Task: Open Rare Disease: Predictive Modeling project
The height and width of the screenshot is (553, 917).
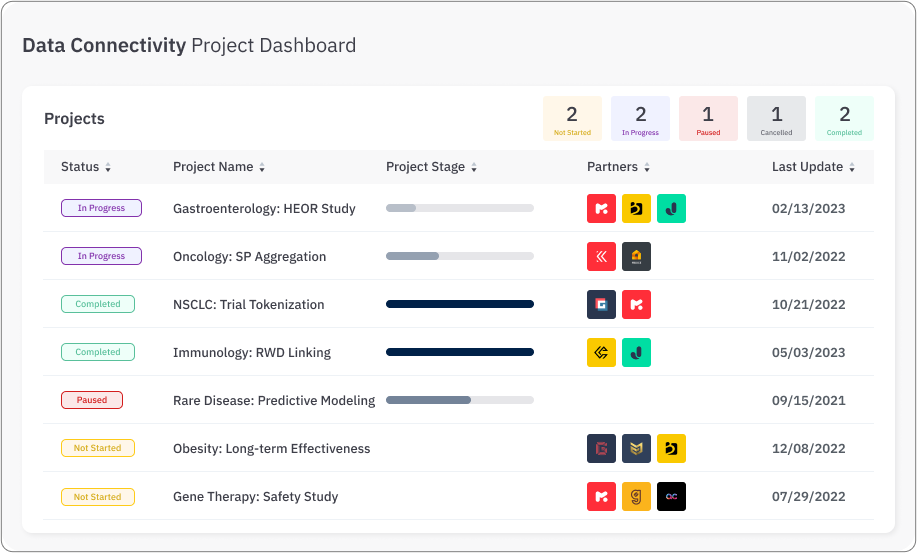Action: pyautogui.click(x=273, y=400)
